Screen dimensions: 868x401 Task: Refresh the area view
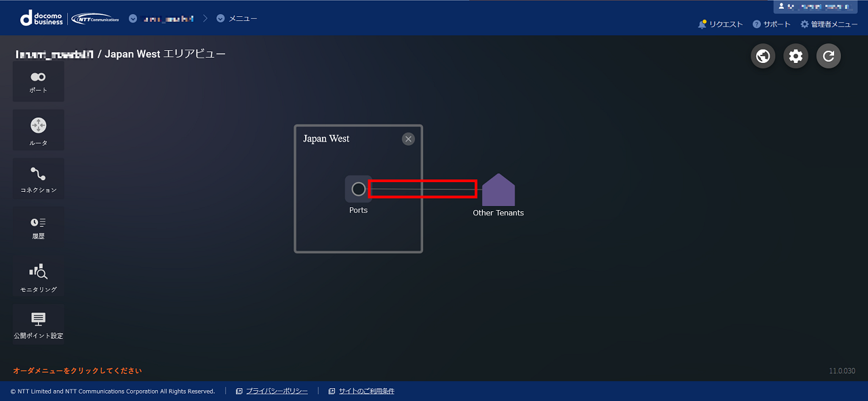click(828, 56)
